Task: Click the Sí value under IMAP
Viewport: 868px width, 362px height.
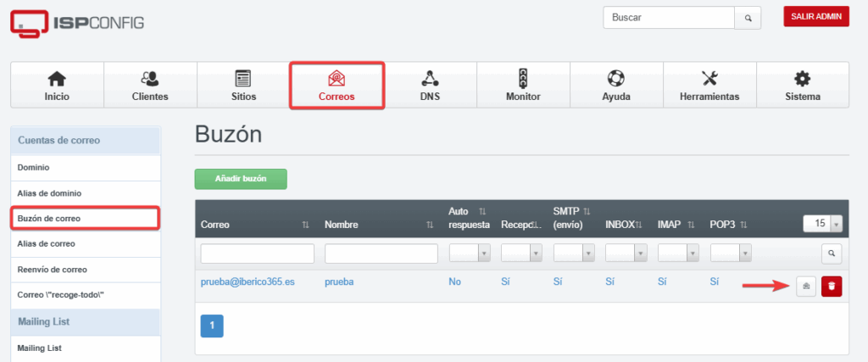Action: 662,281
